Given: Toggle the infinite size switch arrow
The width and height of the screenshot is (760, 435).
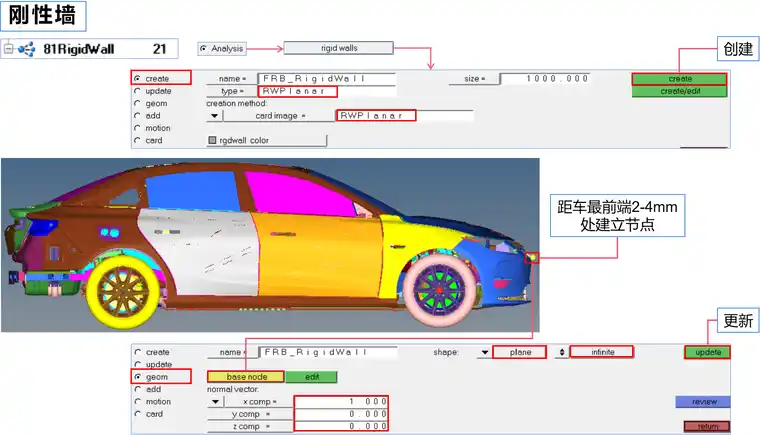Looking at the screenshot, I should [x=561, y=352].
